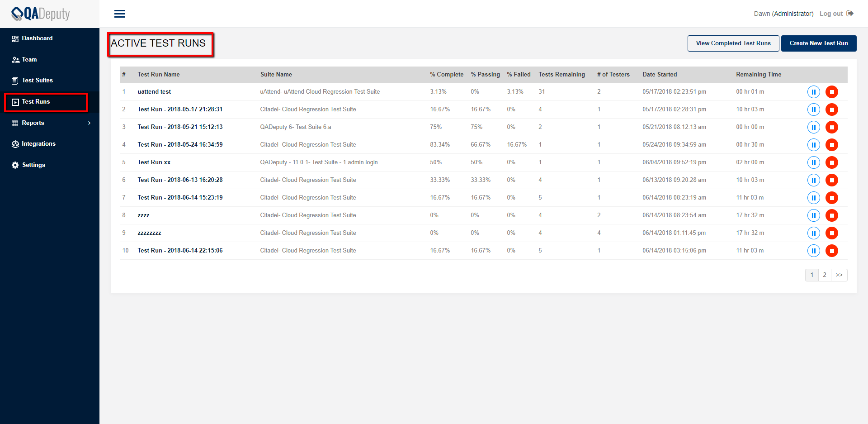Stop Test Run - 2018-06-13 16:20:28
The height and width of the screenshot is (424, 868).
point(832,180)
